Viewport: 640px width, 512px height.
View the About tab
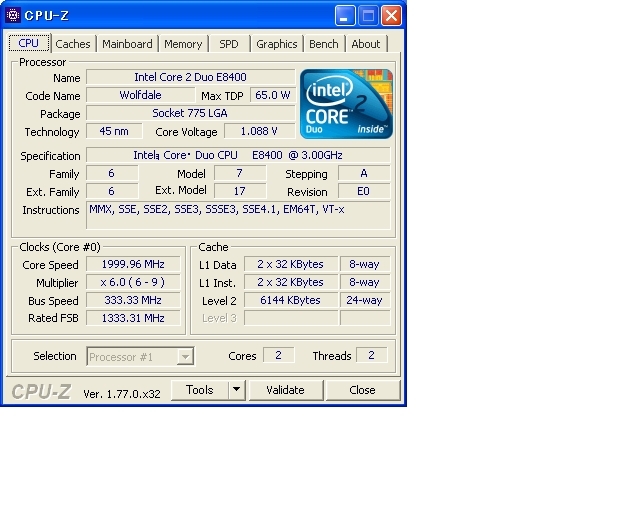[x=366, y=44]
